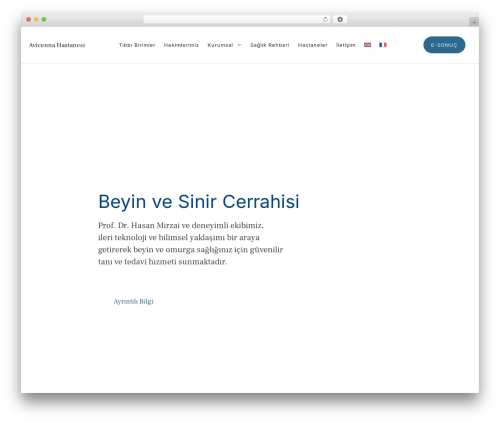This screenshot has height=423, width=500.
Task: Open the browser extension icon beside address bar
Action: coord(340,20)
